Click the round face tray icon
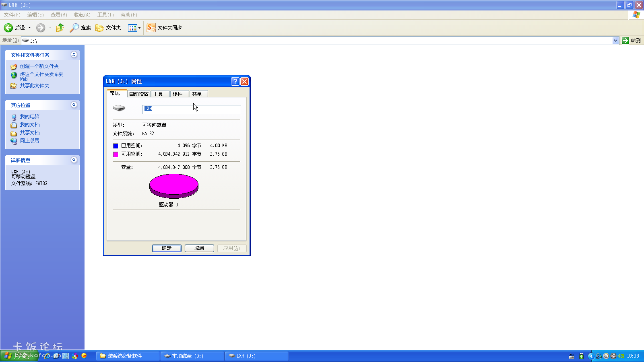This screenshot has height=362, width=644. click(x=606, y=356)
